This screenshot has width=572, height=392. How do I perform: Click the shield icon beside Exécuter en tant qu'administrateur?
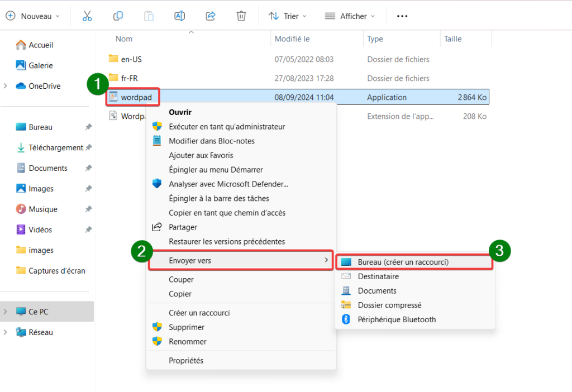coord(157,126)
